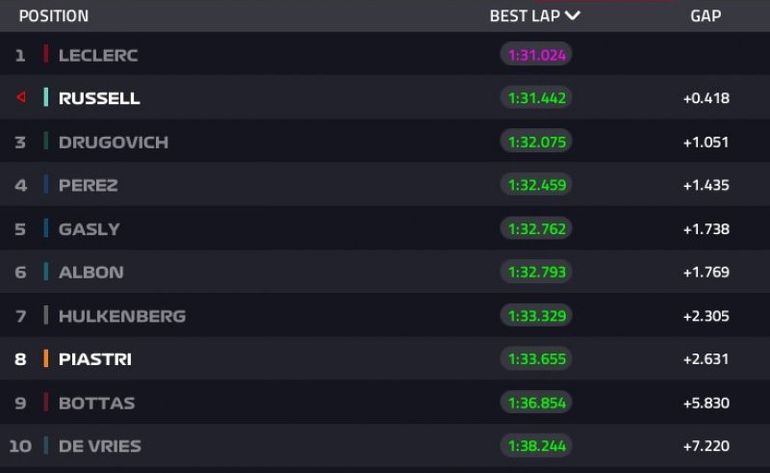Click Leclerc's red team color bar
This screenshot has height=473, width=770.
coord(46,54)
